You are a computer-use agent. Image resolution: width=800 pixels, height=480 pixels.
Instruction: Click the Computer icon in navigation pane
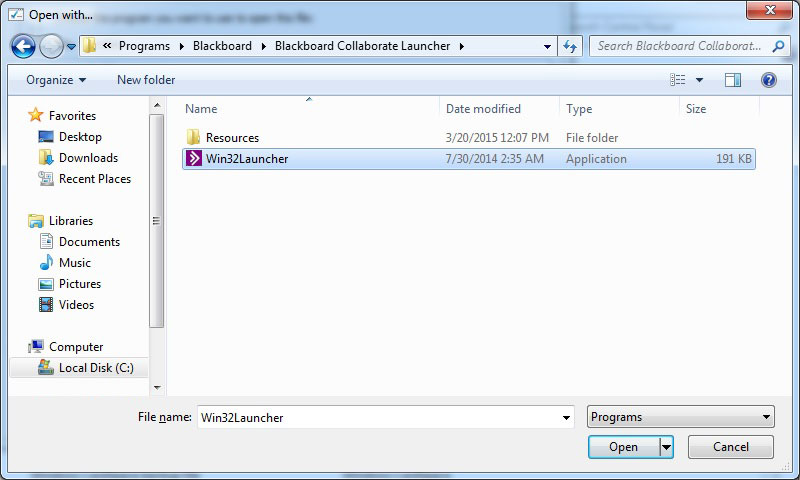[x=36, y=347]
